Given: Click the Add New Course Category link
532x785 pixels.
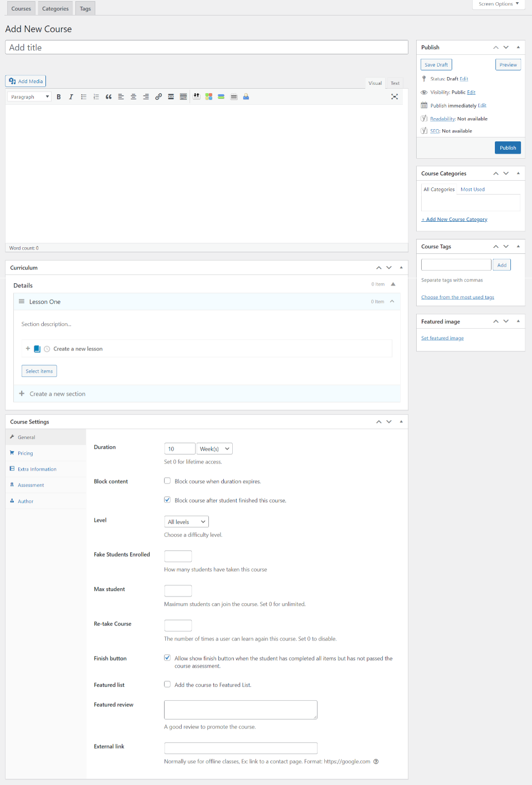Looking at the screenshot, I should pos(456,220).
